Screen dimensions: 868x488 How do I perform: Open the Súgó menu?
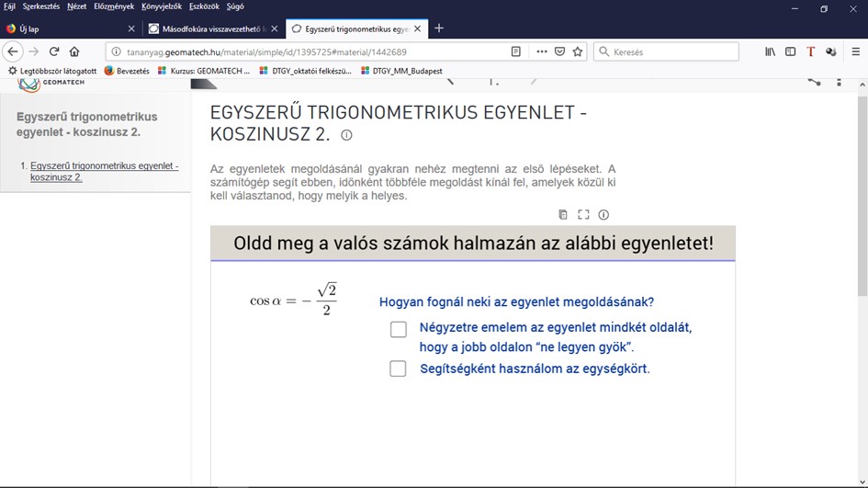coord(235,6)
